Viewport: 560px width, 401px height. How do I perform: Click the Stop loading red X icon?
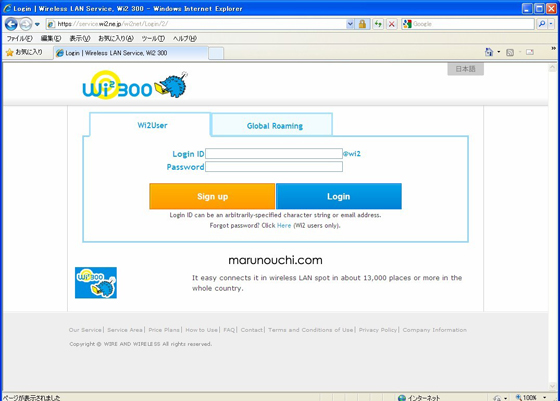(x=391, y=24)
